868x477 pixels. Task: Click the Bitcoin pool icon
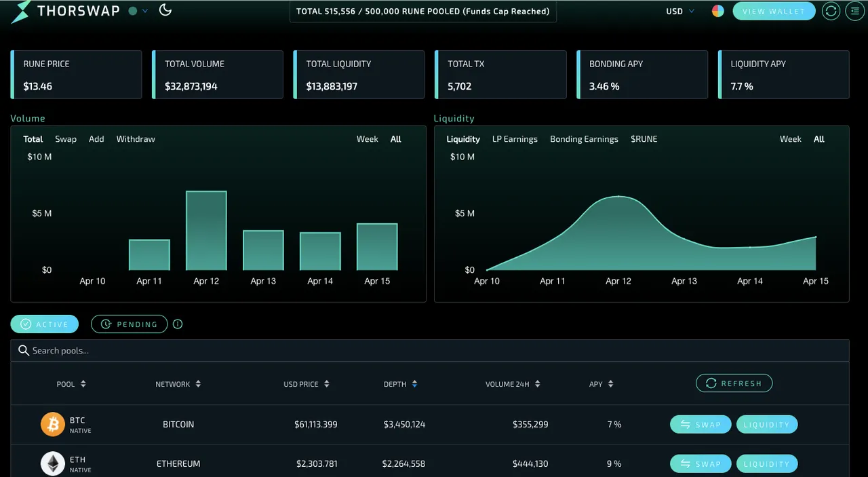(52, 425)
